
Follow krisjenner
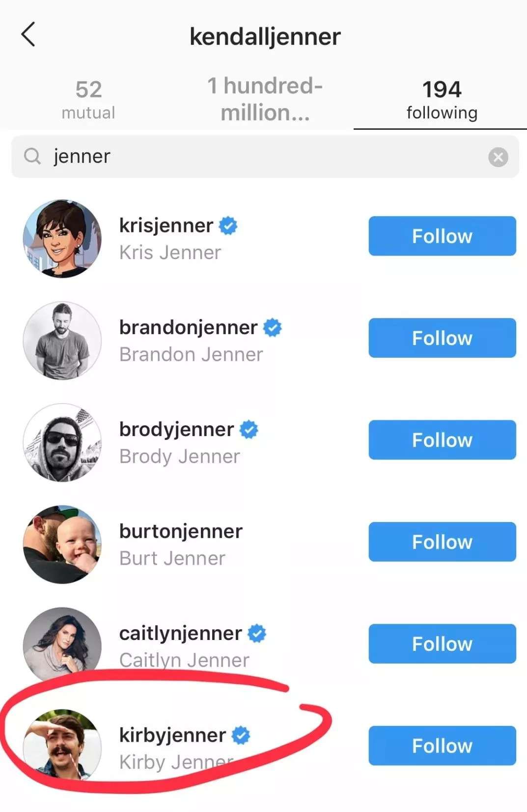tap(442, 236)
